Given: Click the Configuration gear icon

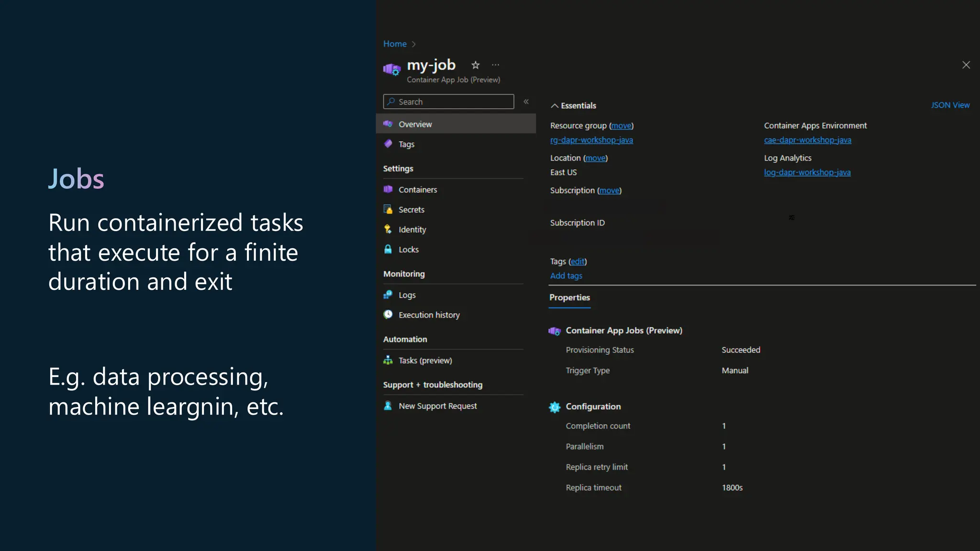Looking at the screenshot, I should 555,407.
